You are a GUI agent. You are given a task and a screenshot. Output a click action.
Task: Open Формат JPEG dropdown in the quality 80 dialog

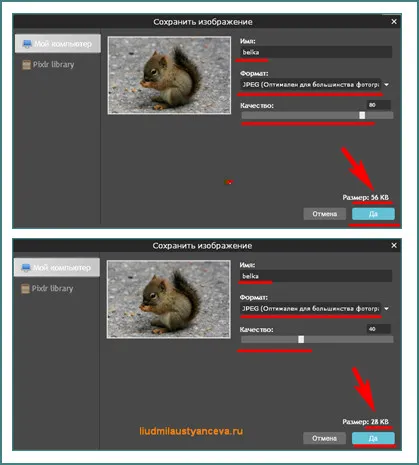(315, 85)
